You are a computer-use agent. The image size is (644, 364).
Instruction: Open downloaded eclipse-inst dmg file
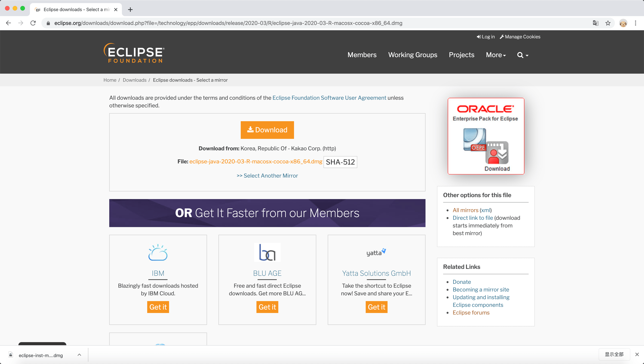[x=40, y=355]
